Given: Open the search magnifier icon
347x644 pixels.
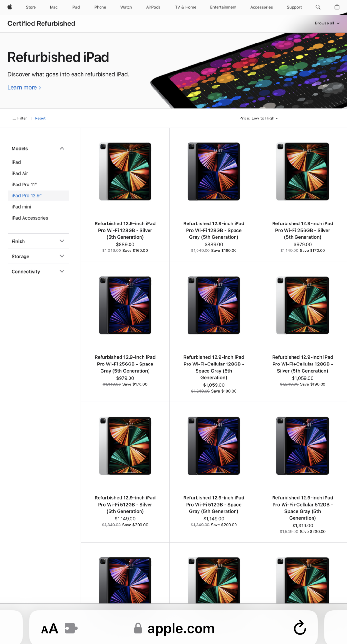Looking at the screenshot, I should point(318,7).
